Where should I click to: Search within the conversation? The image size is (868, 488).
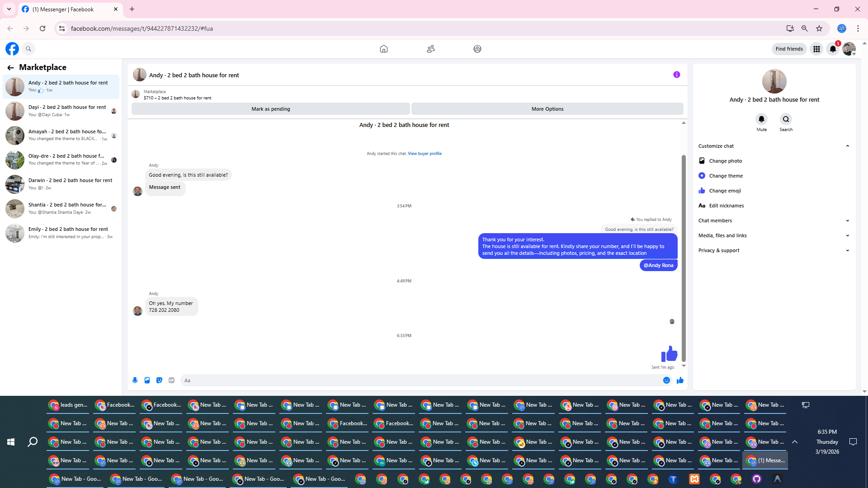coord(786,119)
